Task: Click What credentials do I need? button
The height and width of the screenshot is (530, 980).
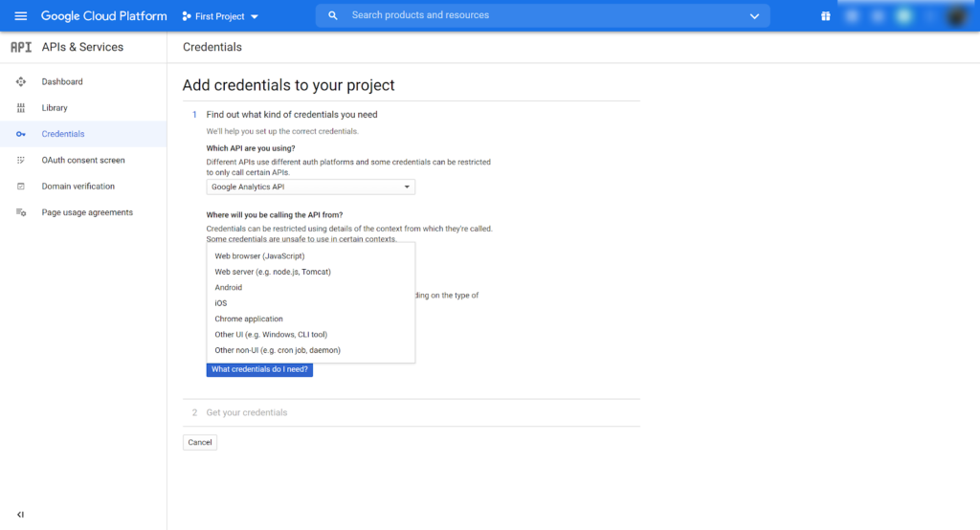Action: click(259, 369)
